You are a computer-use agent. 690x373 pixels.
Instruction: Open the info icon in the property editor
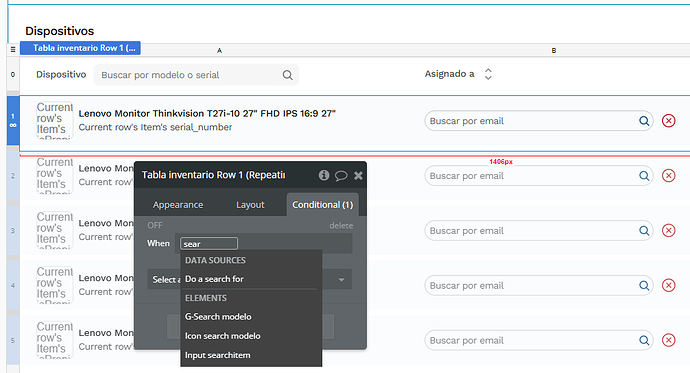[x=324, y=175]
